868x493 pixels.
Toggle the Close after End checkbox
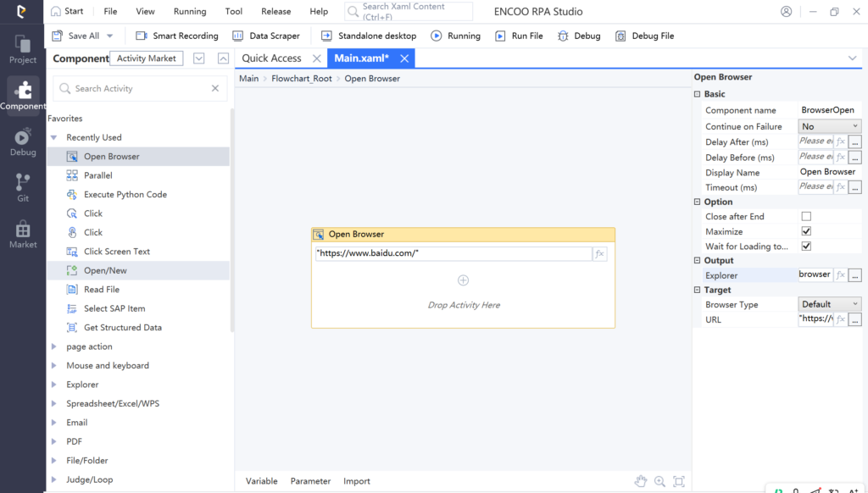pyautogui.click(x=806, y=216)
